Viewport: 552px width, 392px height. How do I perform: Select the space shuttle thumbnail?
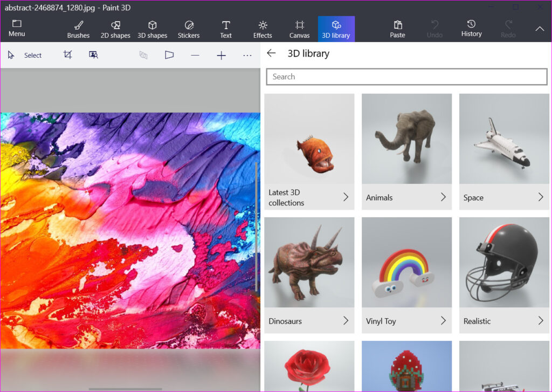coord(503,139)
